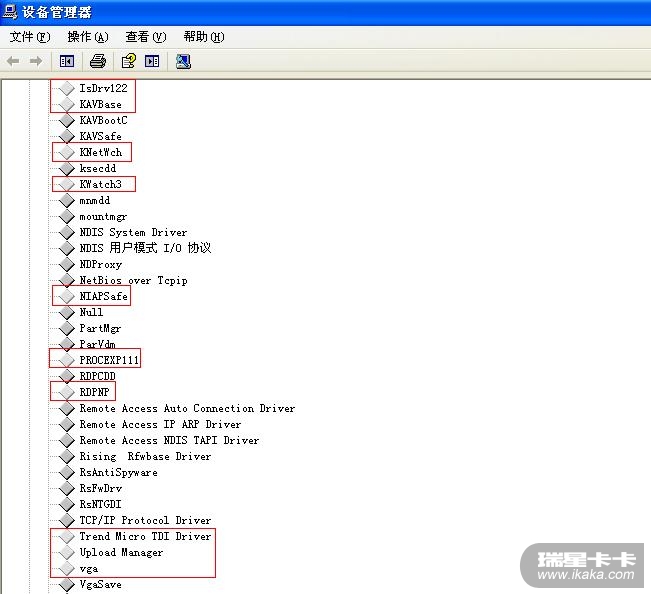This screenshot has width=651, height=594.
Task: Click the device icon beside Null
Action: (x=66, y=312)
